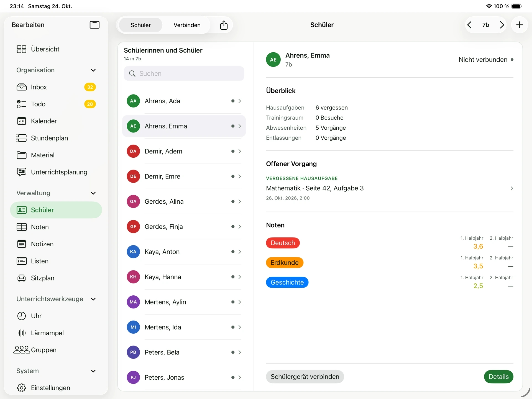Tap Bearbeiten in sidebar header
532x399 pixels.
pyautogui.click(x=28, y=25)
